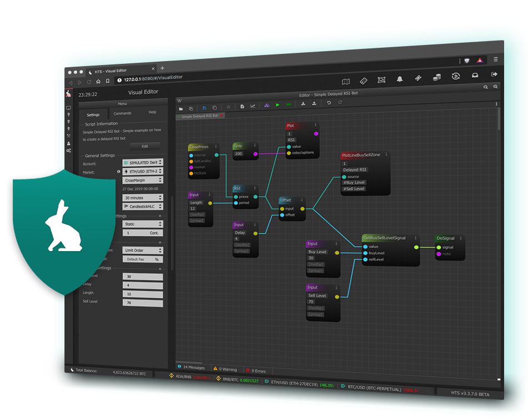Click the Buy Level value field showing 30

(x=143, y=277)
